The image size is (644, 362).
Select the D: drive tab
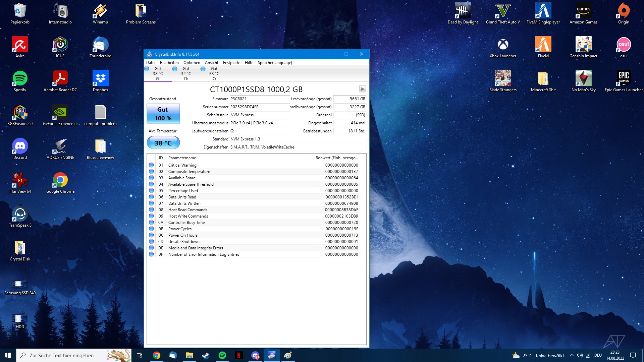(186, 74)
